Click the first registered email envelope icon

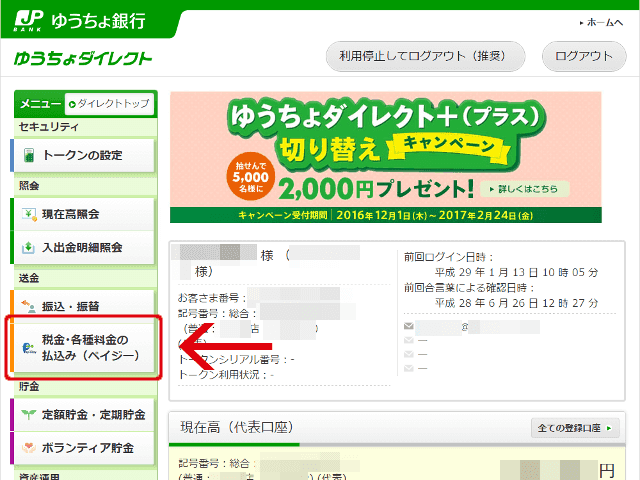409,326
